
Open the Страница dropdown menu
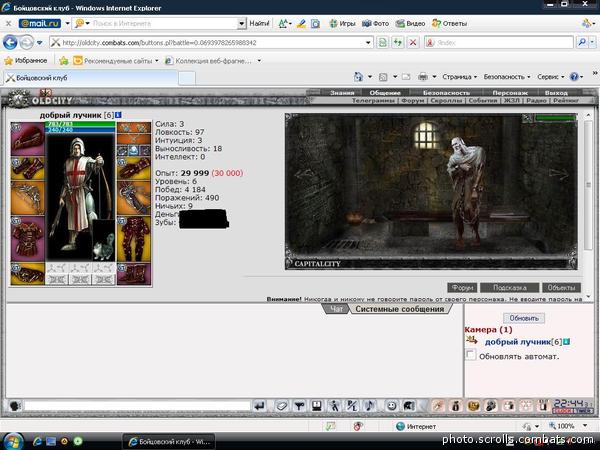459,77
